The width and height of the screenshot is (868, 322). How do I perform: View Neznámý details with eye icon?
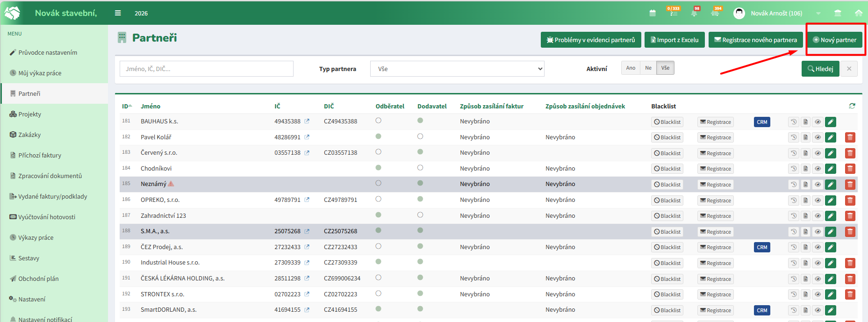818,185
